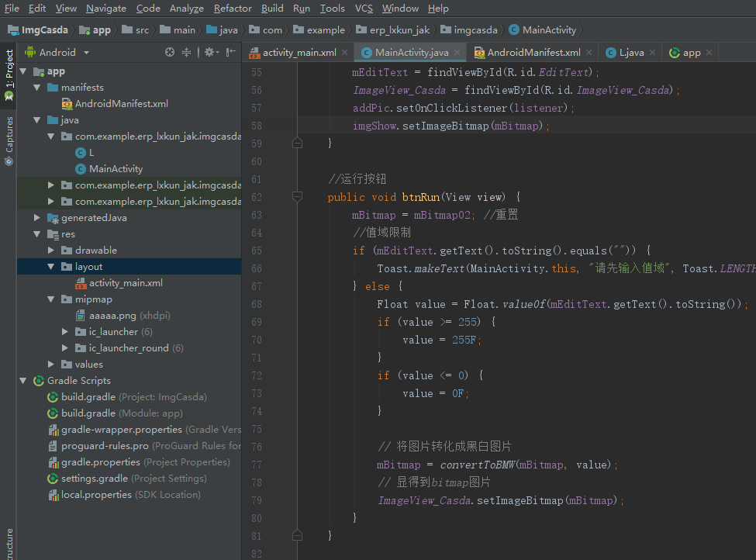This screenshot has height=560, width=756.
Task: Expand the generatedJava folder
Action: point(36,218)
